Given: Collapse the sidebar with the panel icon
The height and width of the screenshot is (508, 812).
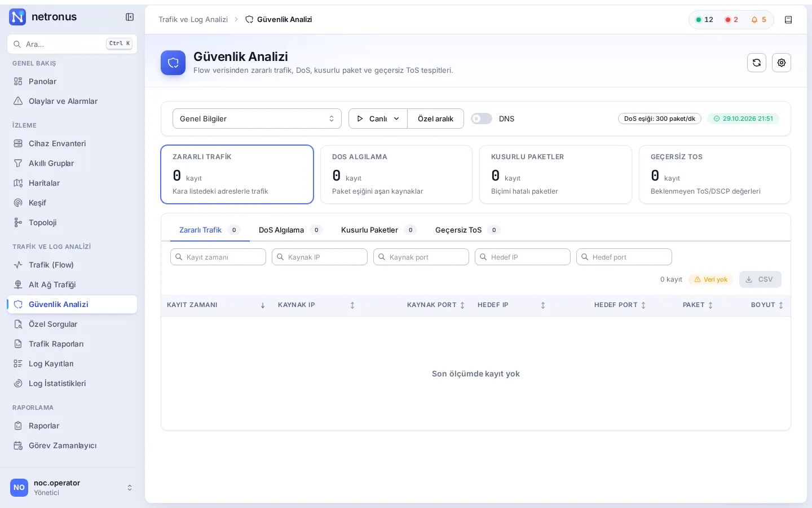Looking at the screenshot, I should tap(130, 17).
